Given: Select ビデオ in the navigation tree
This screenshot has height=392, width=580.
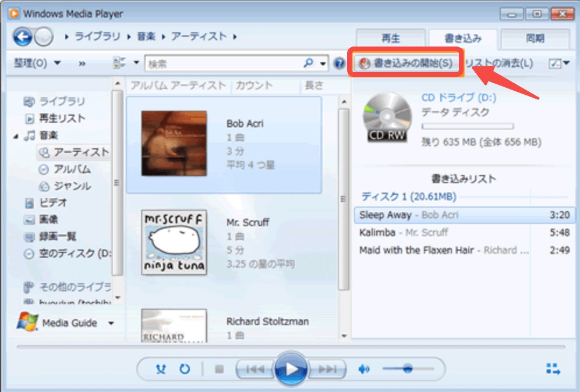Looking at the screenshot, I should coord(53,202).
